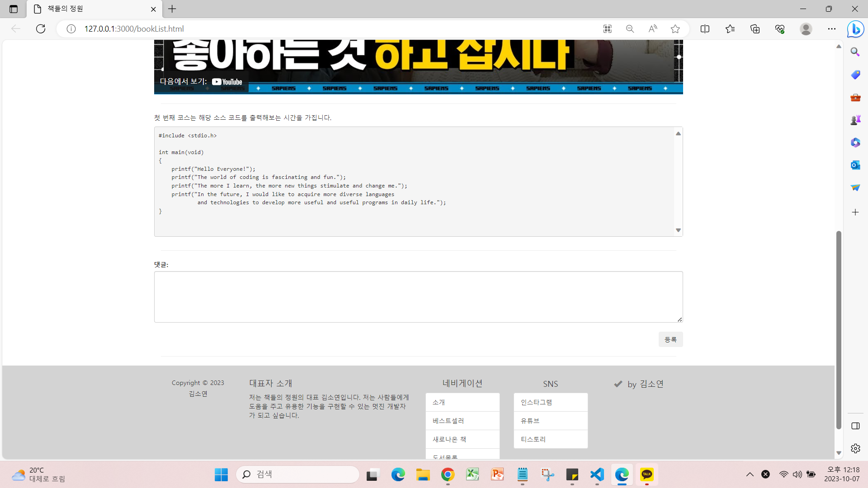Open sidebar settings gear icon

click(855, 448)
